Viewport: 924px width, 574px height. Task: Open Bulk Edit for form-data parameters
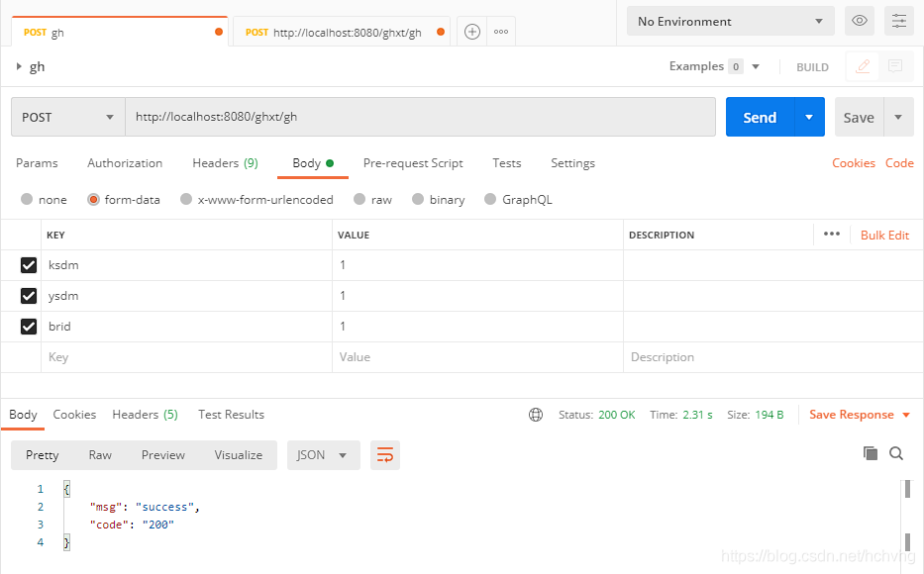884,235
